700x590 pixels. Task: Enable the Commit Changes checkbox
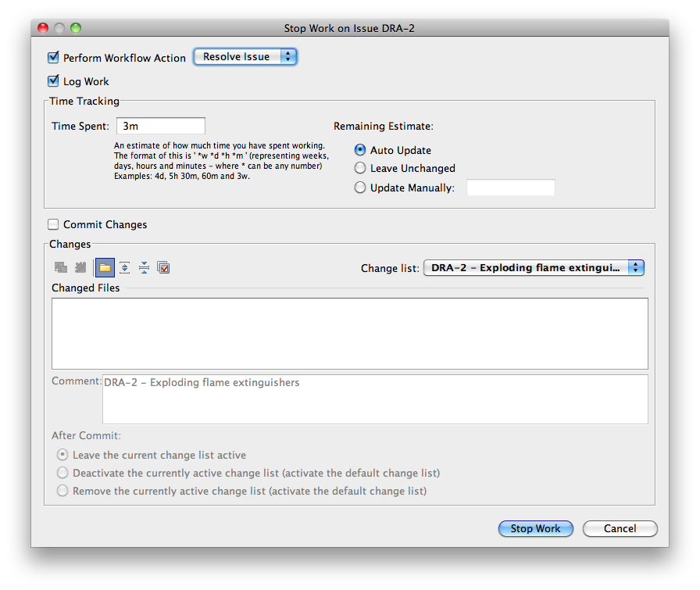[54, 225]
